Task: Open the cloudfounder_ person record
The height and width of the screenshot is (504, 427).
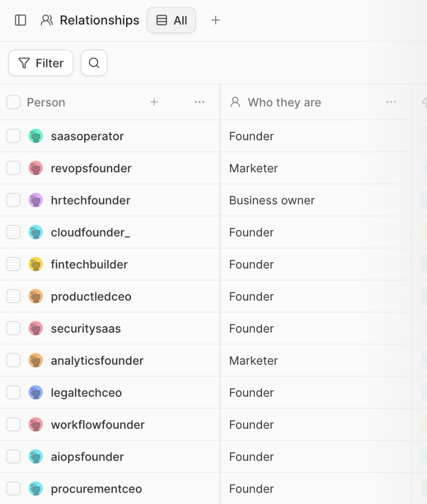Action: 90,232
